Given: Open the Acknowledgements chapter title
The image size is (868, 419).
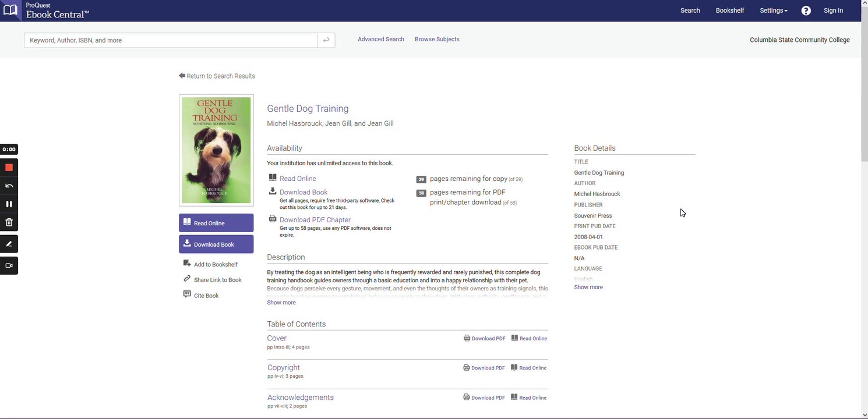Looking at the screenshot, I should (301, 397).
